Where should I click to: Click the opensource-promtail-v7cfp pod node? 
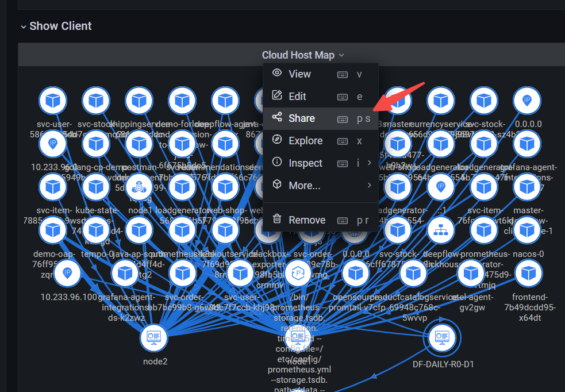[355, 274]
